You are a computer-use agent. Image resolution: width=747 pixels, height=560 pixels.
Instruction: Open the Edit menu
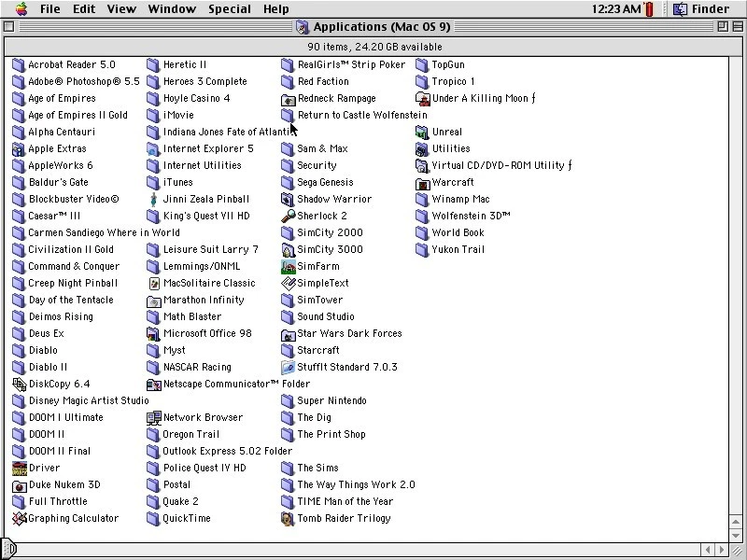(84, 8)
